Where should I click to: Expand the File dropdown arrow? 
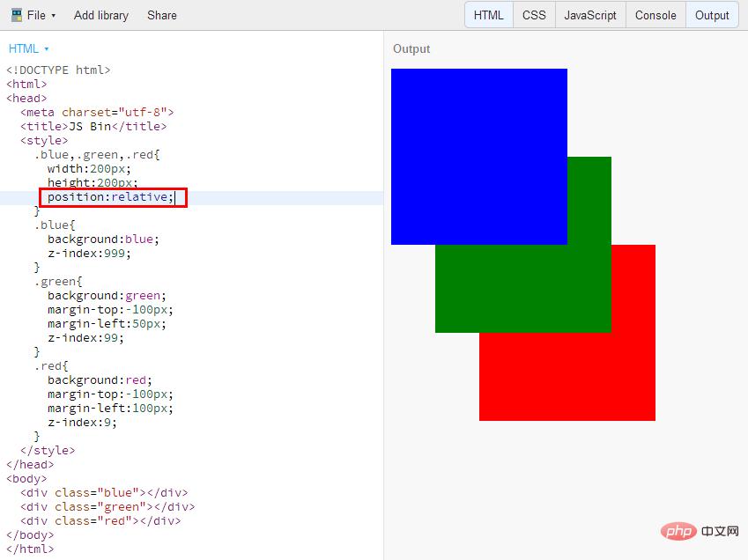coord(54,16)
